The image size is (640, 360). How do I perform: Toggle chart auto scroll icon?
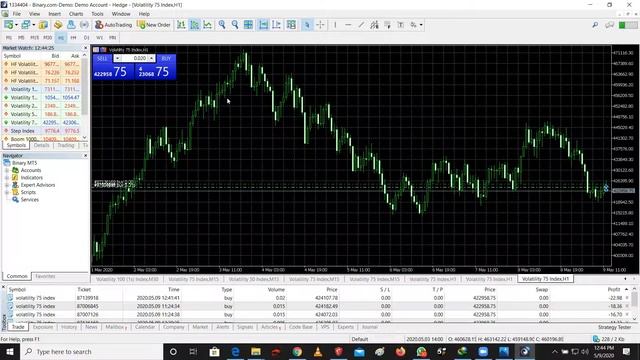pos(264,25)
